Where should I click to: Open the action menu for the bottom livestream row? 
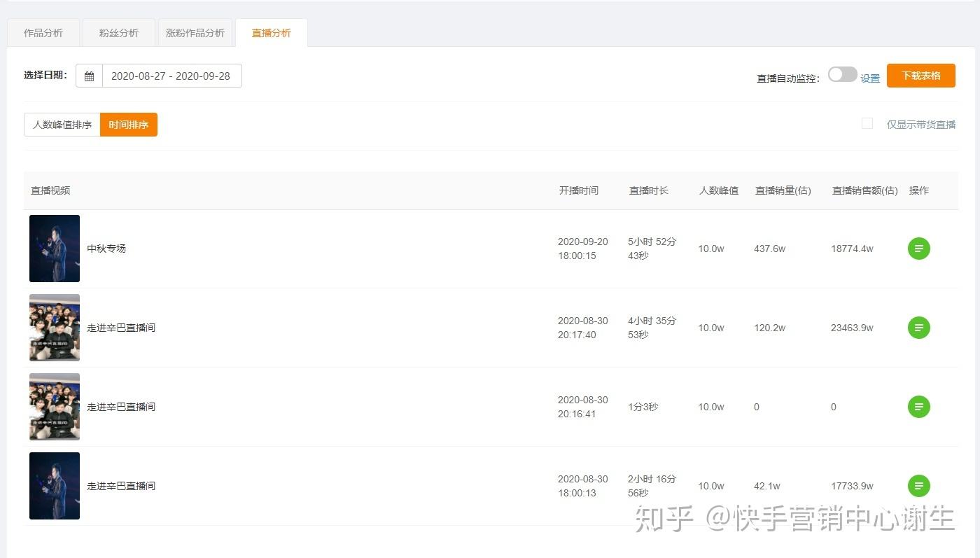pyautogui.click(x=918, y=486)
